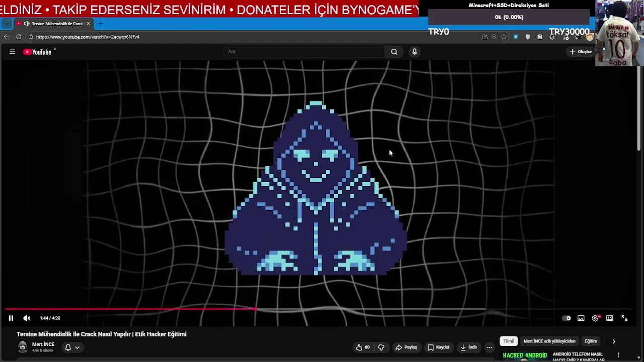Save the video with Kaydet

439,347
